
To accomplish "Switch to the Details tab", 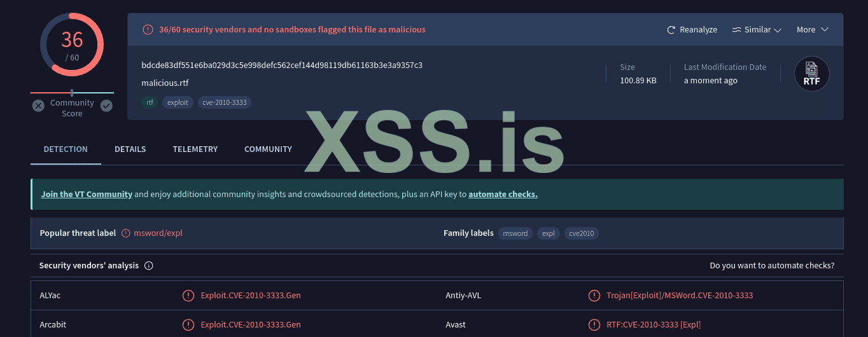I will [130, 149].
